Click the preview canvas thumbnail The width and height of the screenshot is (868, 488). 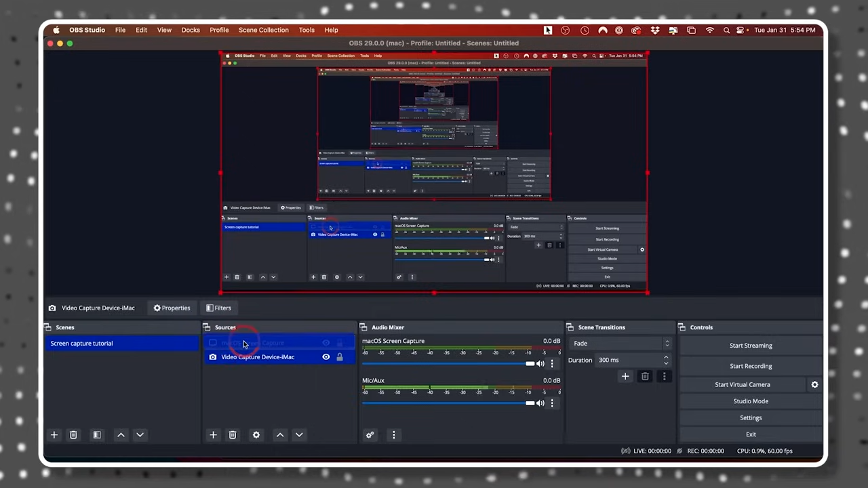tap(434, 174)
